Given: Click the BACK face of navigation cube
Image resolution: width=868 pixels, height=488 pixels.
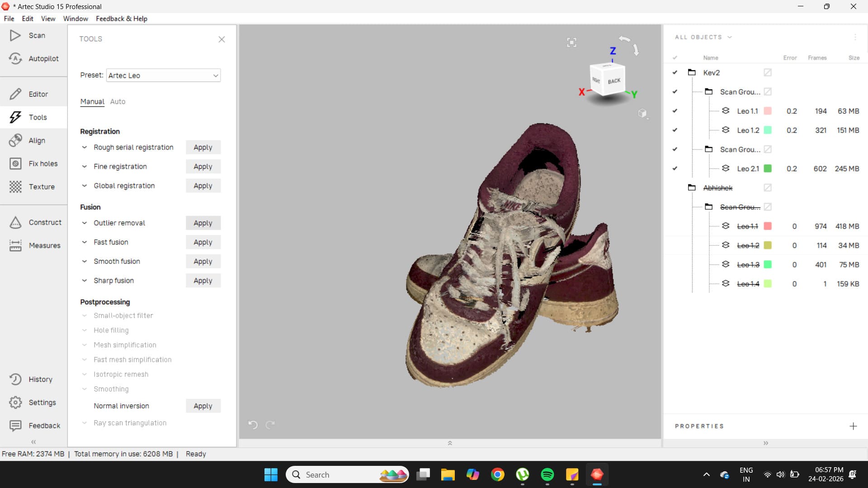Looking at the screenshot, I should (x=614, y=81).
